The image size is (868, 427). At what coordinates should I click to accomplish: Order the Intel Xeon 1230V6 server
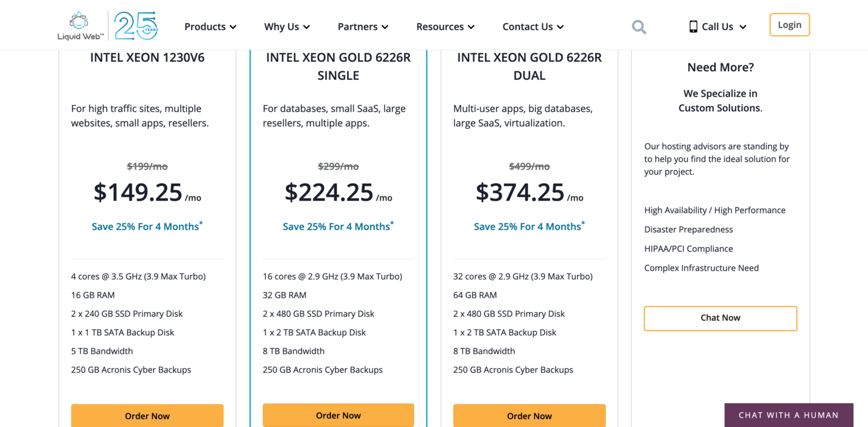(147, 416)
